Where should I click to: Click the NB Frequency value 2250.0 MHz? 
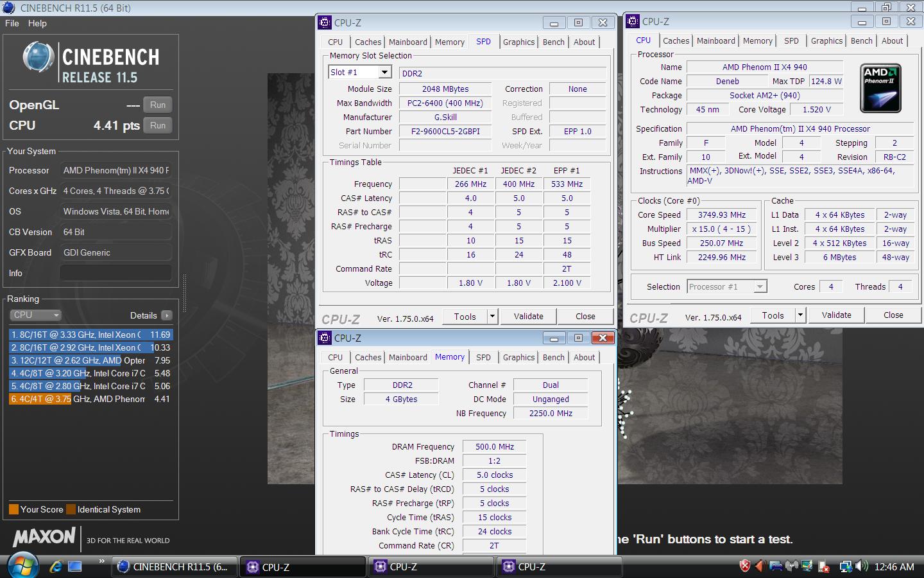click(x=551, y=413)
